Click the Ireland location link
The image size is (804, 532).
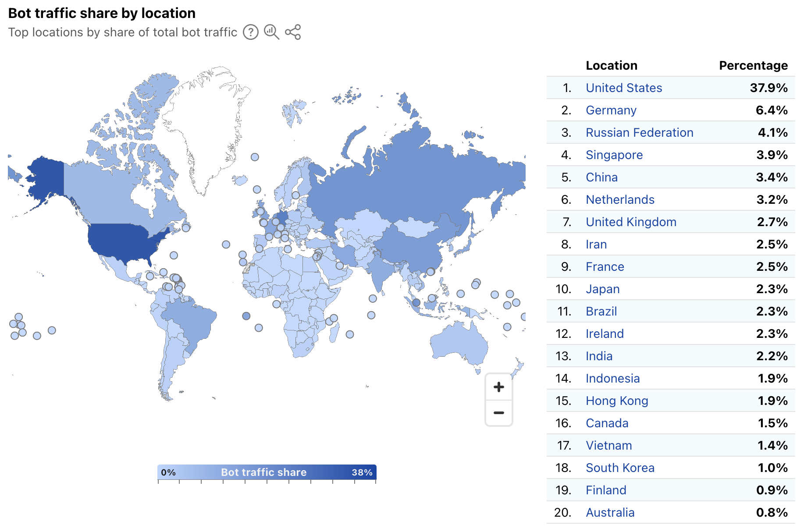coord(605,334)
